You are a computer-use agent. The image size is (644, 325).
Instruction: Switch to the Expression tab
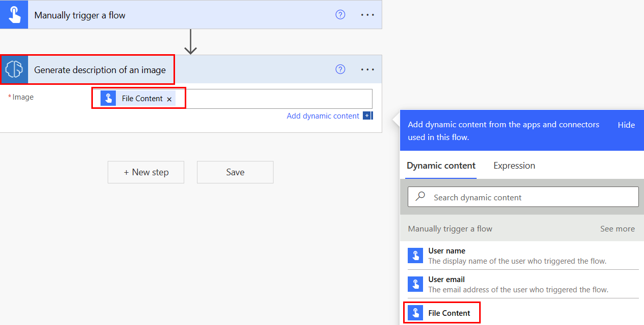[x=514, y=166]
